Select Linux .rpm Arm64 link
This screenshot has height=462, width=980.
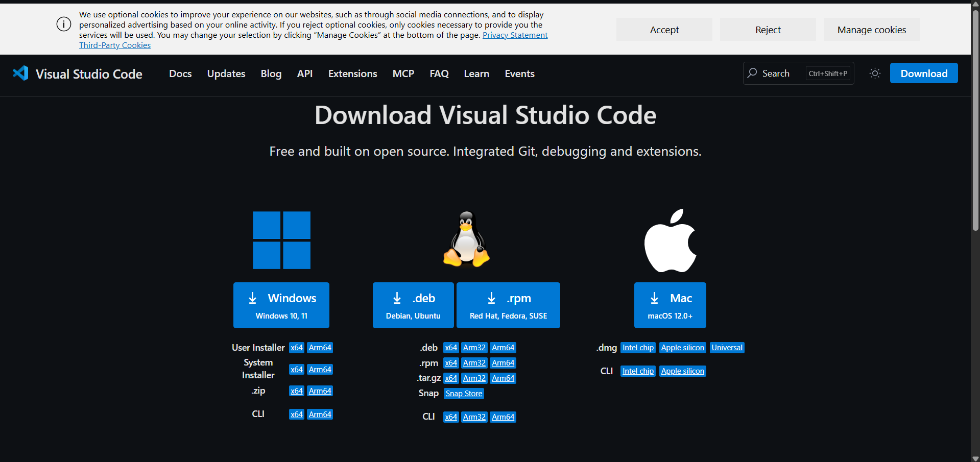coord(503,363)
